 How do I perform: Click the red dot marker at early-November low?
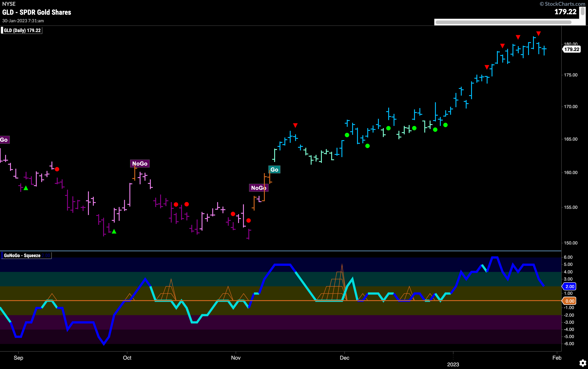249,221
